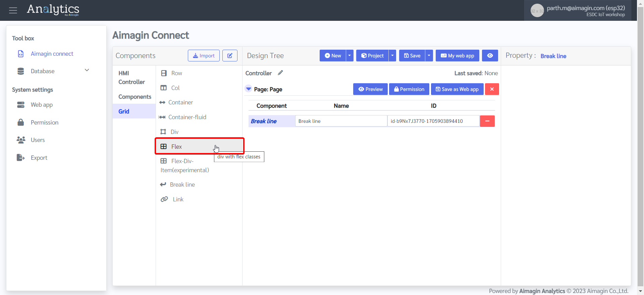The image size is (644, 295).
Task: Expand the Database menu chevron
Action: point(87,70)
